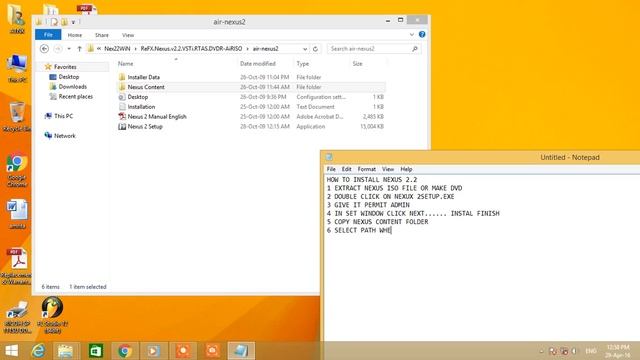Image resolution: width=640 pixels, height=360 pixels.
Task: Expand the Explorer ribbon chevron
Action: tap(411, 35)
